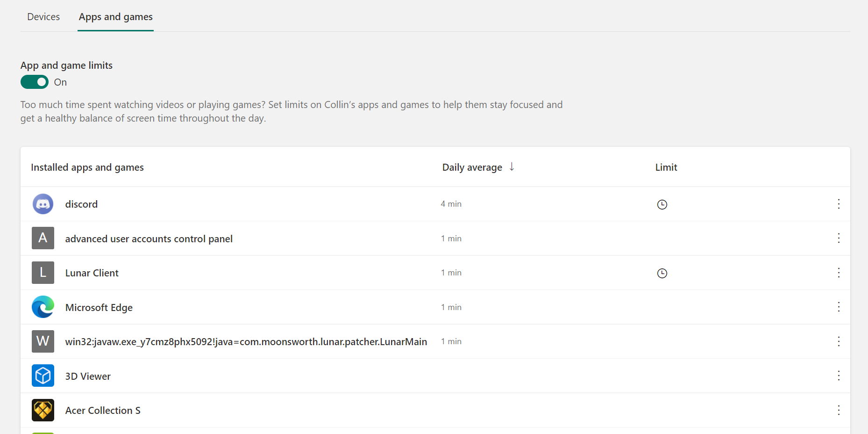Open more options for Microsoft Edge
This screenshot has height=434, width=868.
839,307
